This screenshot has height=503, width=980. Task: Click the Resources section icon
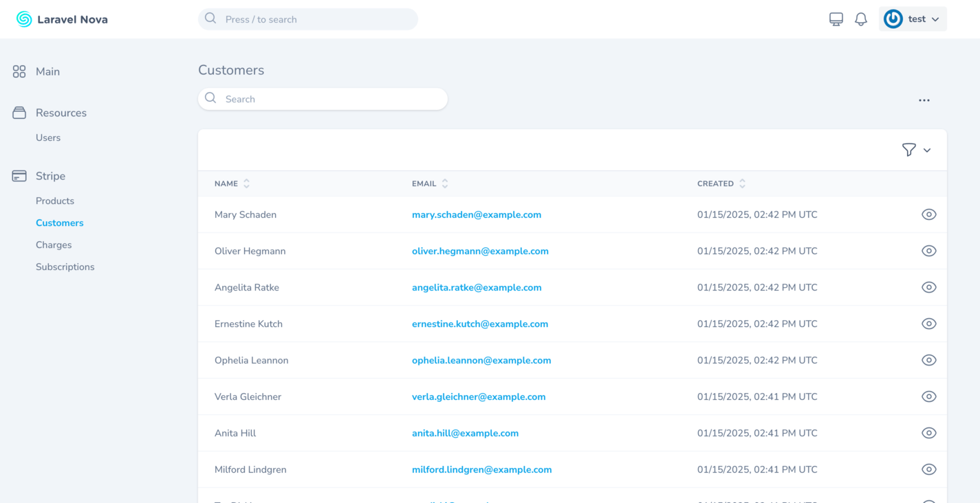pyautogui.click(x=19, y=113)
